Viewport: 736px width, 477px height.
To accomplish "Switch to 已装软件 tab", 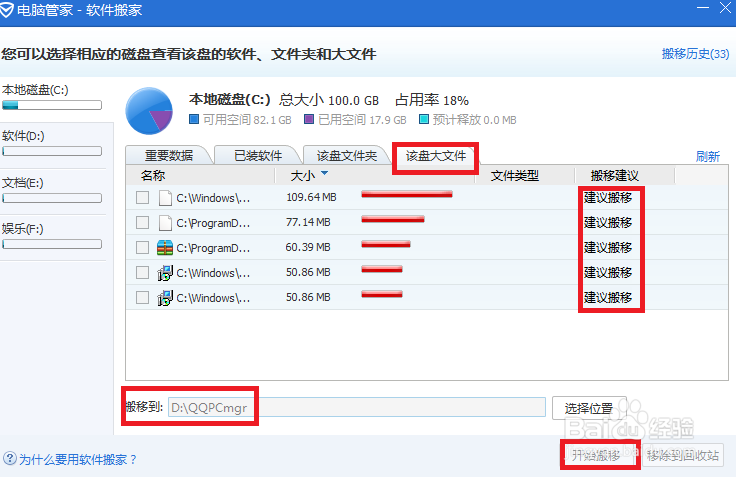I will [x=258, y=155].
